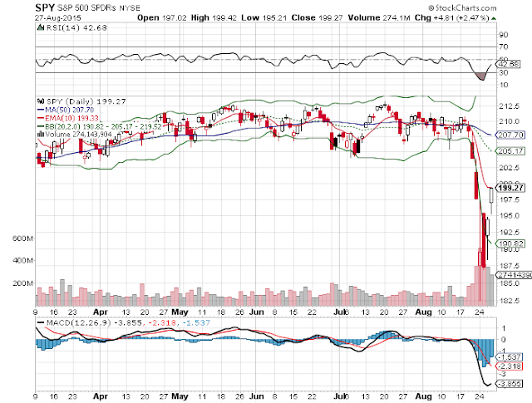Click the -1.537 MACD histogram tag
This screenshot has width=532, height=403.
(x=510, y=356)
